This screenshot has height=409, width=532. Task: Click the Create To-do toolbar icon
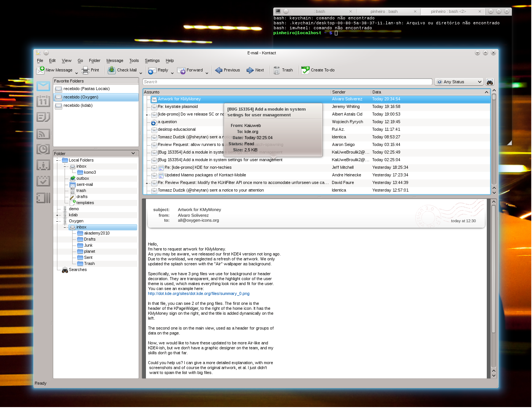pyautogui.click(x=306, y=70)
